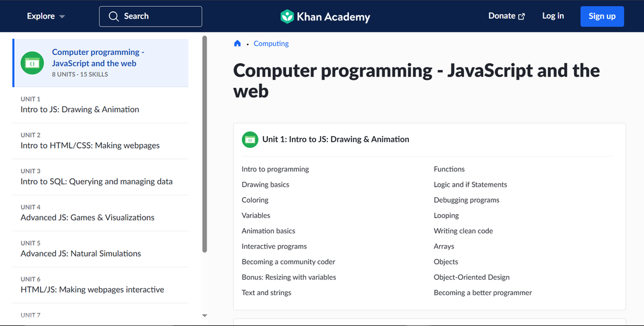644x326 pixels.
Task: Click the '8 UNITS · 15 SKILLS' text
Action: [80, 75]
